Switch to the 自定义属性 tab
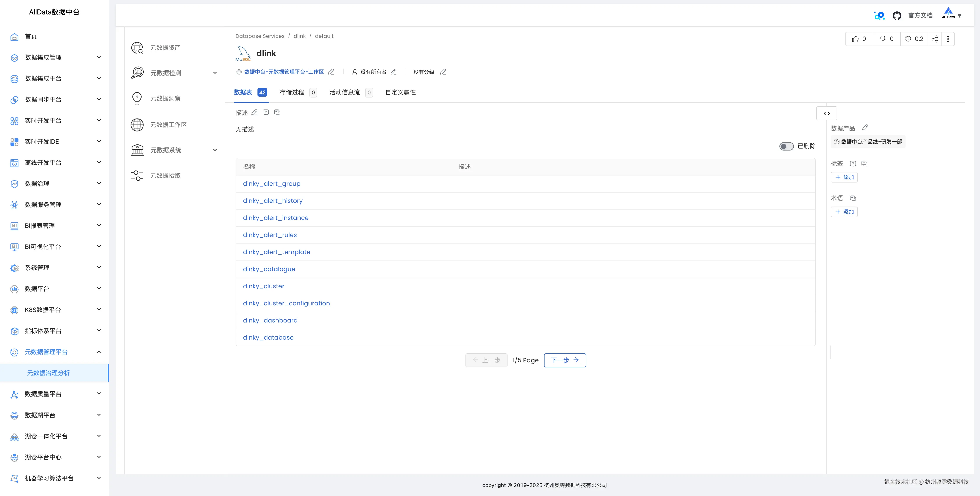This screenshot has width=980, height=496. 400,92
